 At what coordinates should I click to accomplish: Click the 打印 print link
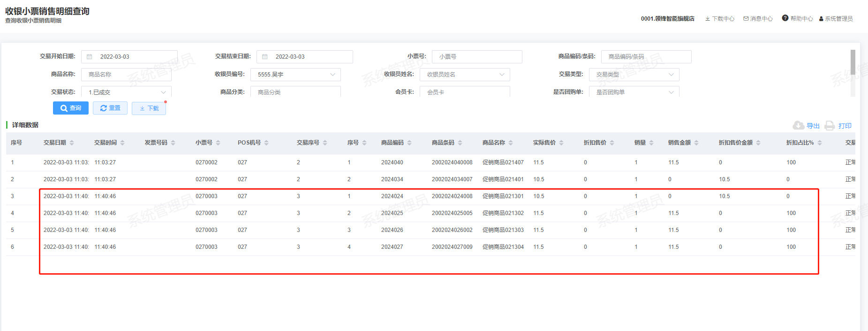click(845, 126)
